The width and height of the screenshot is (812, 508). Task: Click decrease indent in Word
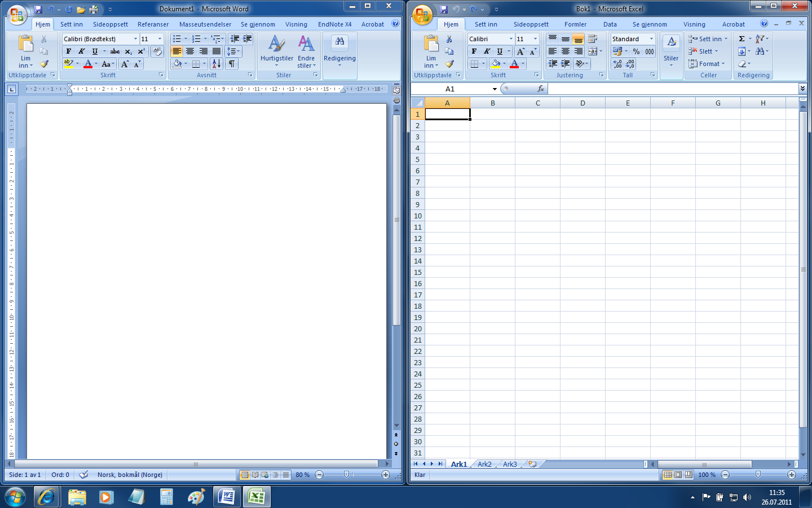tap(235, 39)
